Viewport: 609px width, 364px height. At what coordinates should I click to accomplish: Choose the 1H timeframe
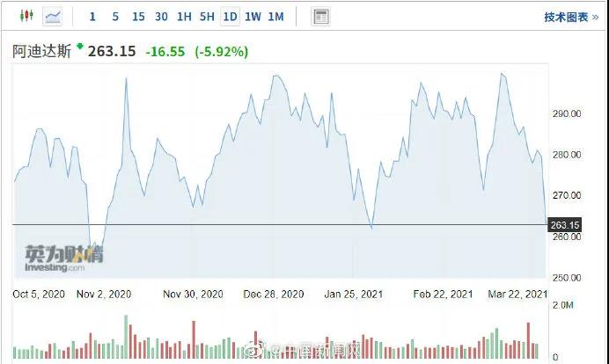click(184, 17)
